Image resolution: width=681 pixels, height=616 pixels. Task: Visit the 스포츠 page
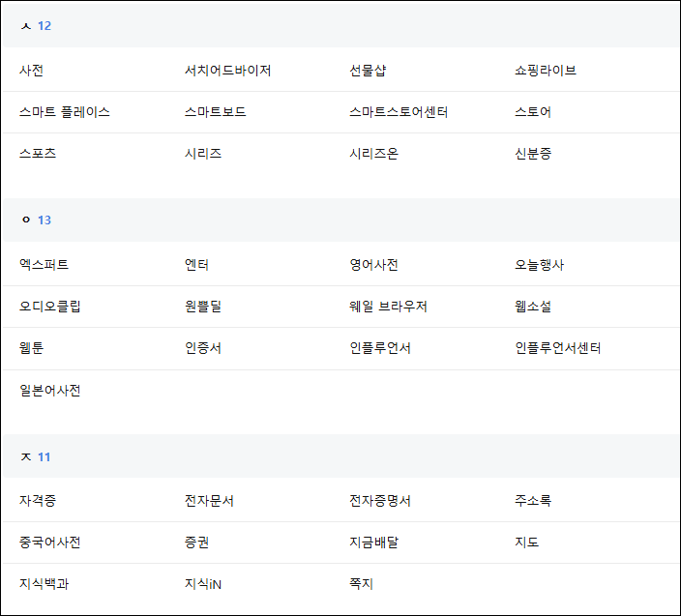[x=38, y=153]
